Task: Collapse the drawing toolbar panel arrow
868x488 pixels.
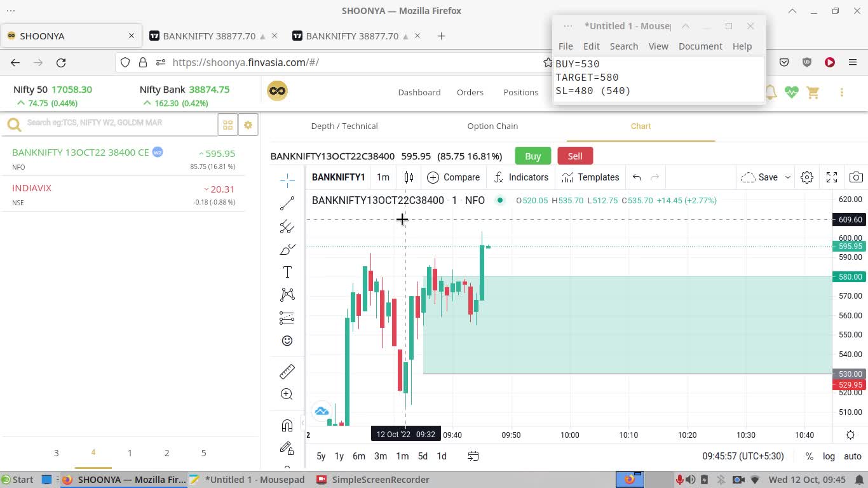Action: click(x=303, y=423)
